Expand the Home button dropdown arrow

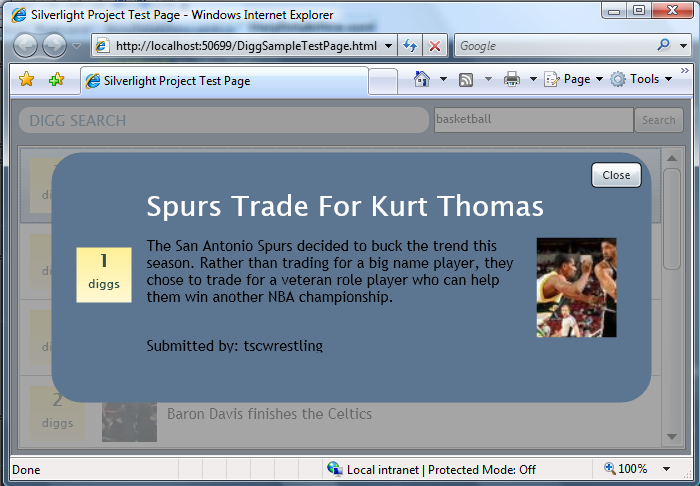[443, 79]
